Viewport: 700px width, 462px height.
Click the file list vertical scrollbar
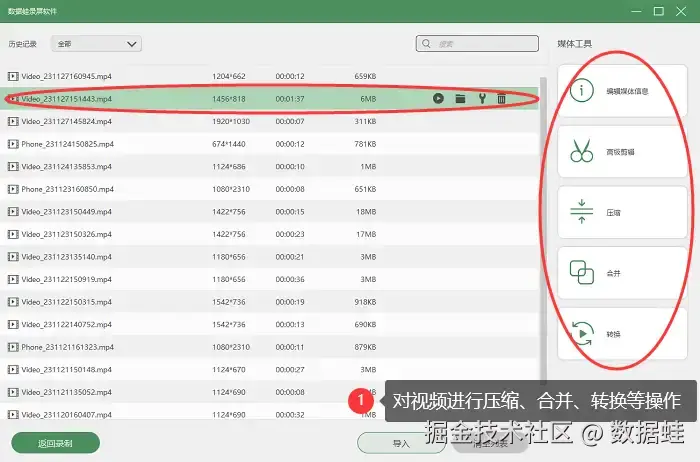(543, 230)
